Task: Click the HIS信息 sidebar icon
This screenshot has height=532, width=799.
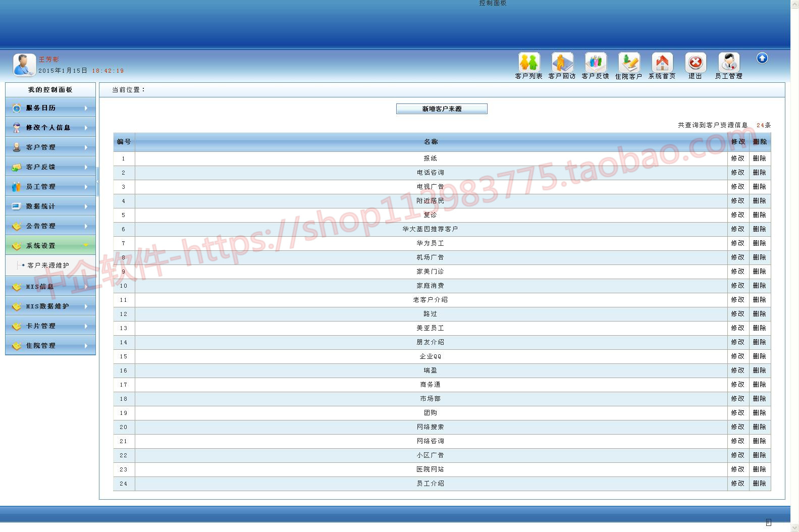Action: [17, 286]
